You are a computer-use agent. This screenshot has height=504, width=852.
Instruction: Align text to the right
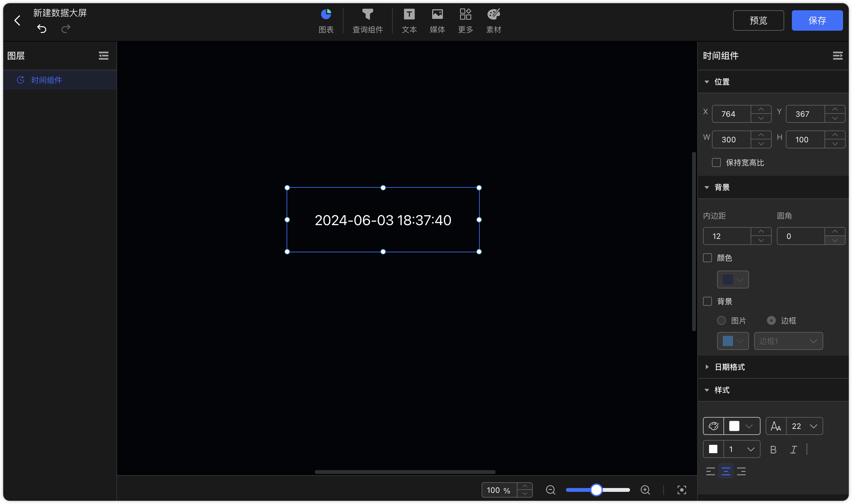click(x=741, y=471)
